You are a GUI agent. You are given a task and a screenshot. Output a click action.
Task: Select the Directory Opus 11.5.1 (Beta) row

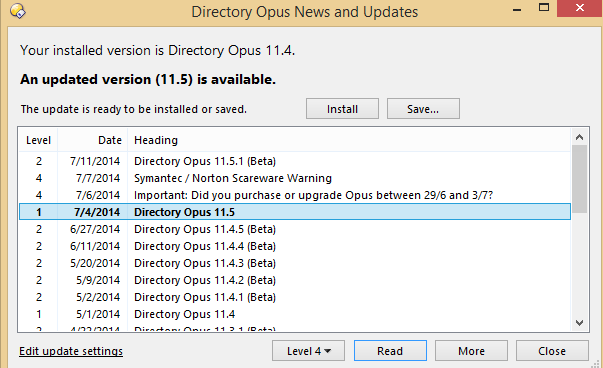tap(295, 161)
